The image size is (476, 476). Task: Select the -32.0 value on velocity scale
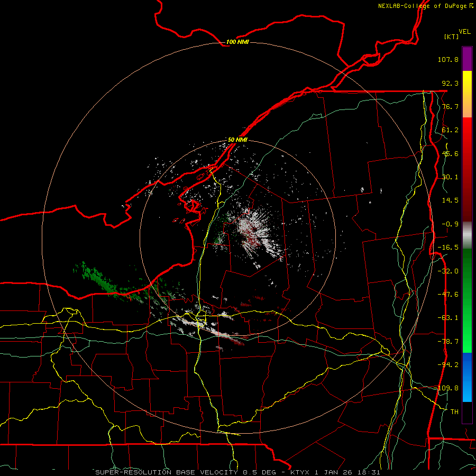(x=448, y=271)
